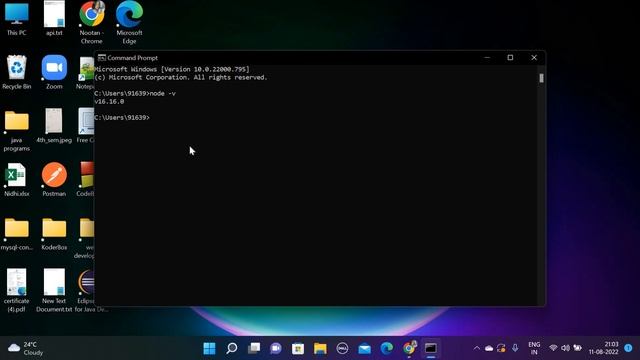The image size is (640, 360).
Task: Click the microphone tray icon
Action: (515, 348)
